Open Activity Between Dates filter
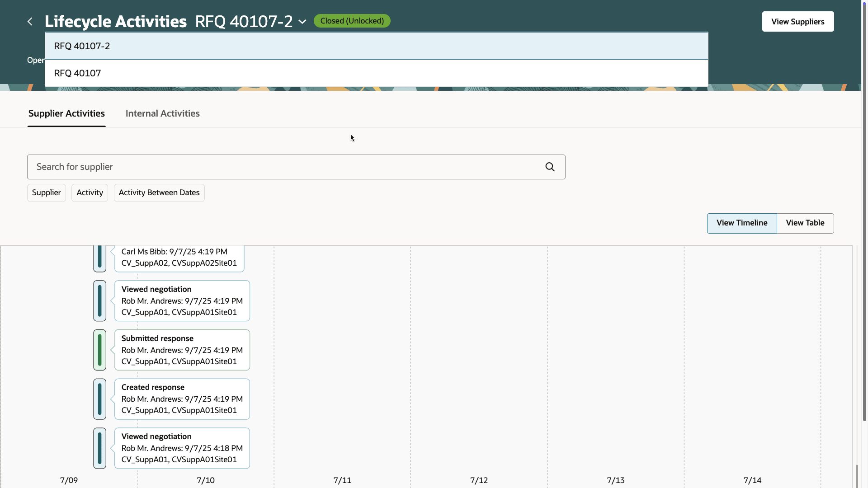The height and width of the screenshot is (488, 868). tap(159, 193)
